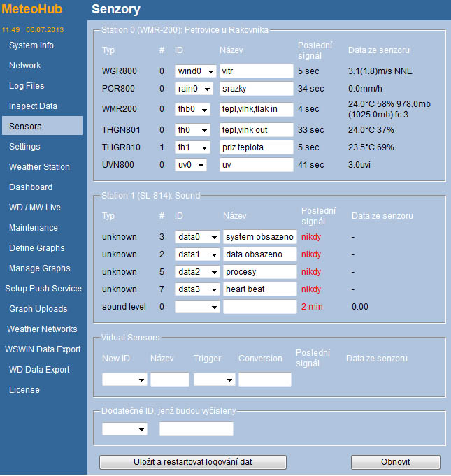Navigate to Weather Station page
This screenshot has height=476, width=451.
39,167
